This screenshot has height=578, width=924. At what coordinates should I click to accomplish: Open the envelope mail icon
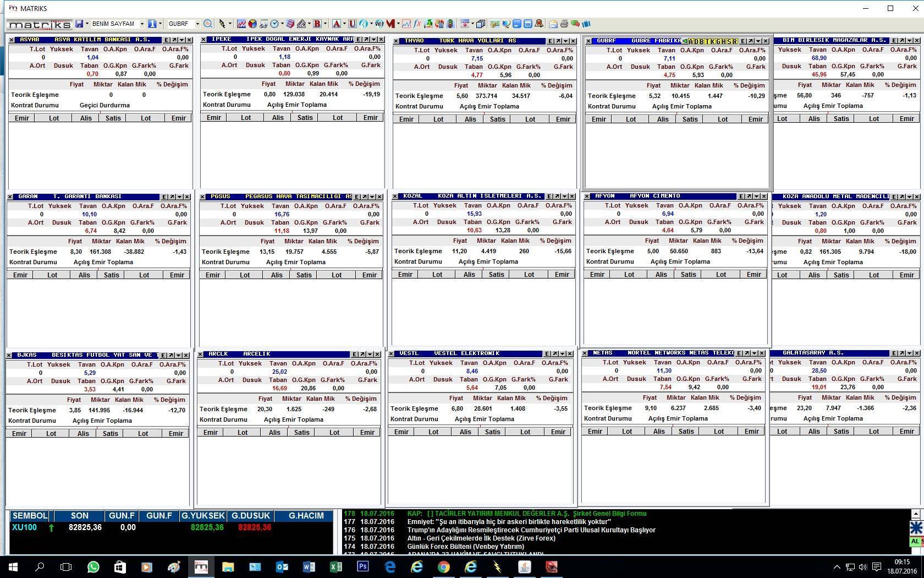(x=553, y=24)
